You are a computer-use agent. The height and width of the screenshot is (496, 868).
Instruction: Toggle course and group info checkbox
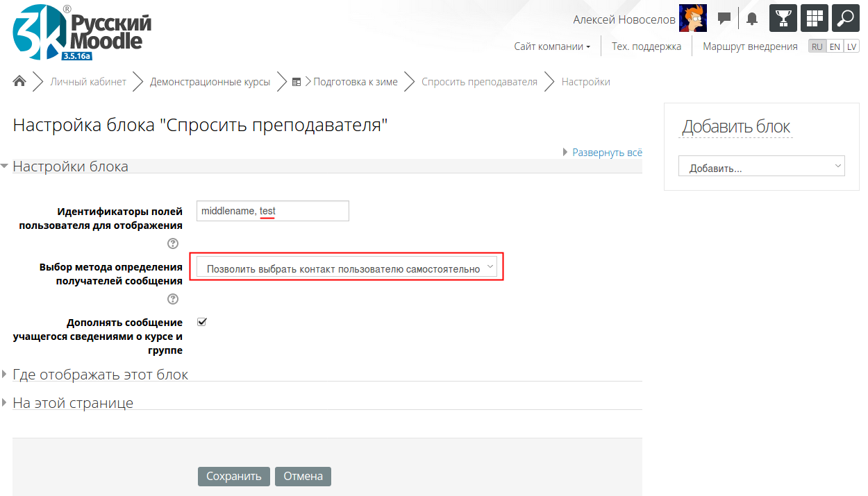(x=202, y=322)
